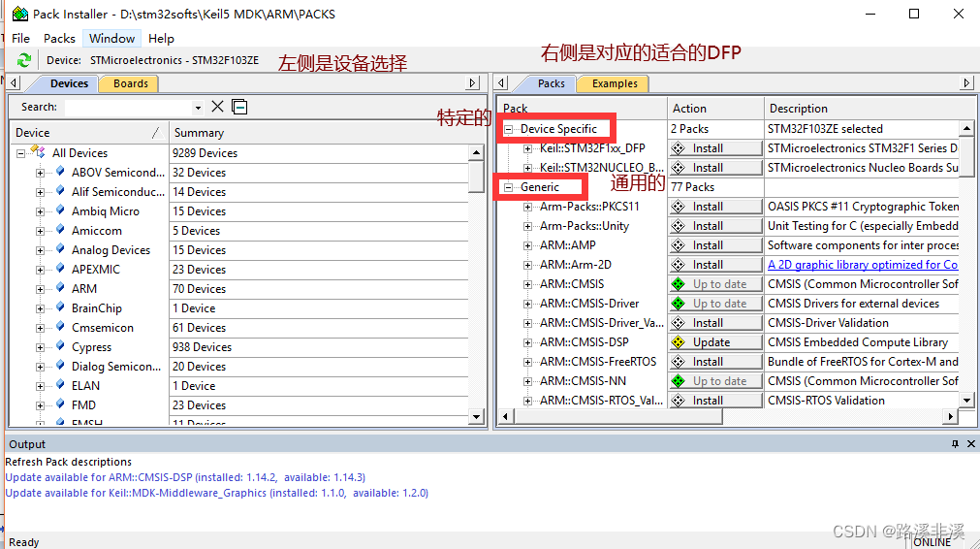The height and width of the screenshot is (549, 980).
Task: Install the ARM::AMP pack
Action: click(x=715, y=245)
